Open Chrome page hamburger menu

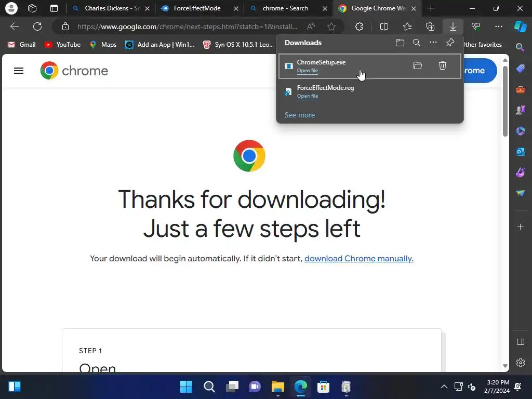point(19,71)
